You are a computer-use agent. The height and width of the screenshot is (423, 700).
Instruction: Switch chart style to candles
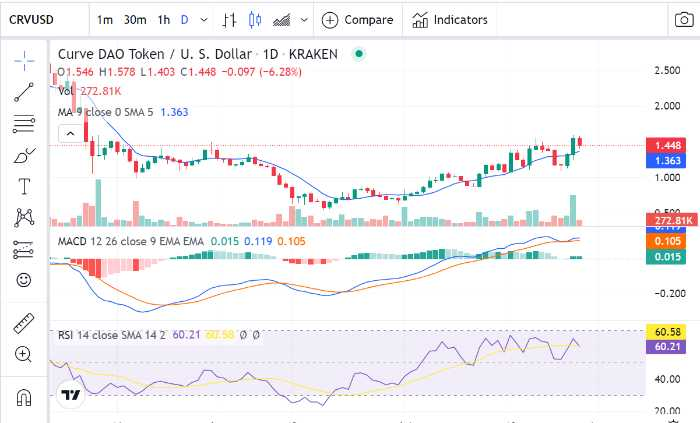(x=255, y=20)
